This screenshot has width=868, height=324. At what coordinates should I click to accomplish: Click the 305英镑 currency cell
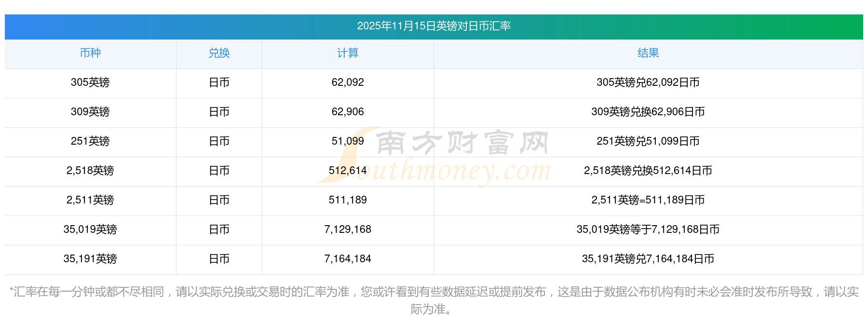90,82
